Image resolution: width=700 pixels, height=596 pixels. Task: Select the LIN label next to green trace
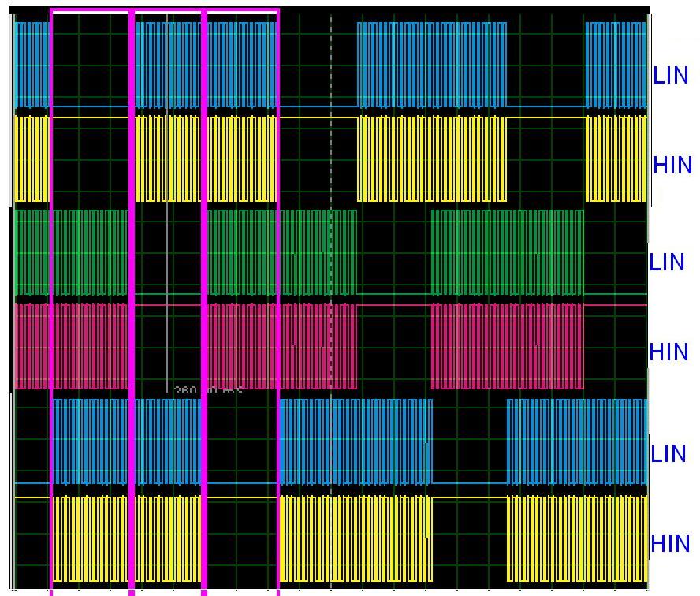click(x=667, y=262)
